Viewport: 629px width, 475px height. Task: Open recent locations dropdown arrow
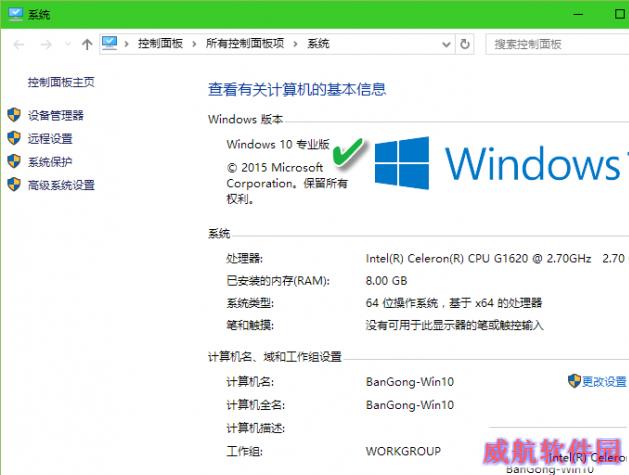coord(68,44)
